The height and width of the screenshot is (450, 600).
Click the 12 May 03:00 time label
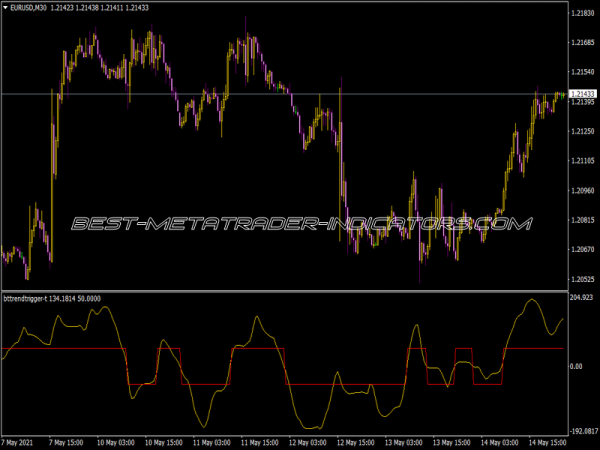pos(309,441)
